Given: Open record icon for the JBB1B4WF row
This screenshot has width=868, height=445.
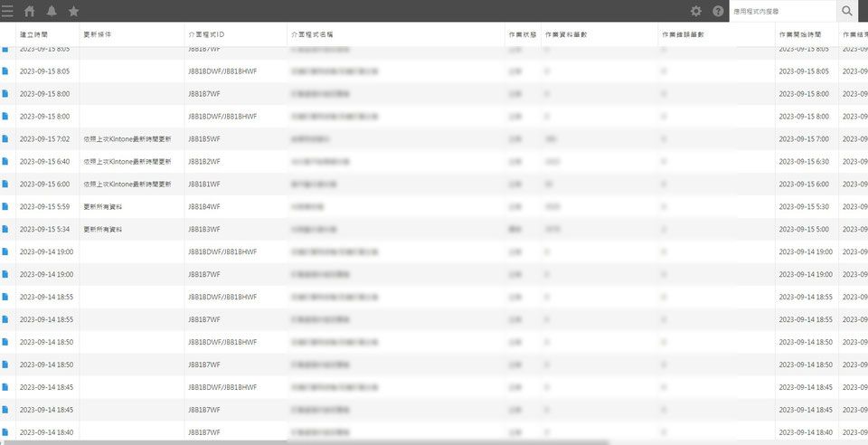Looking at the screenshot, I should 5,206.
